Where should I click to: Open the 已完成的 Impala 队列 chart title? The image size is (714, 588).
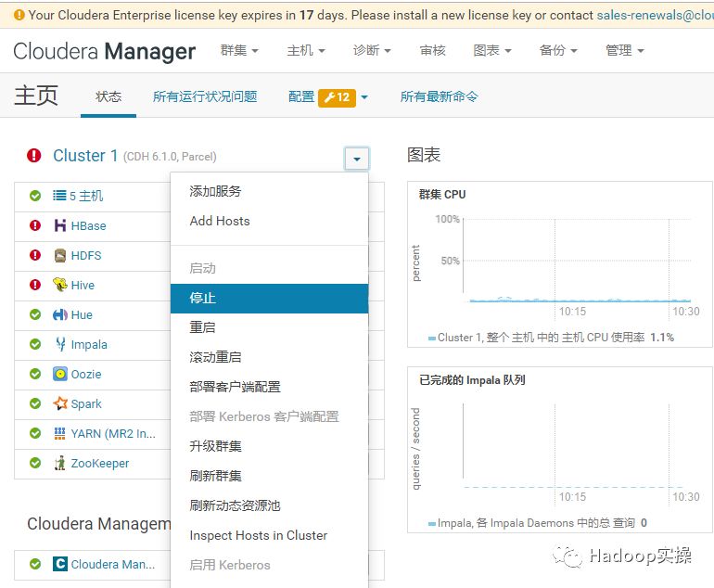click(x=472, y=380)
